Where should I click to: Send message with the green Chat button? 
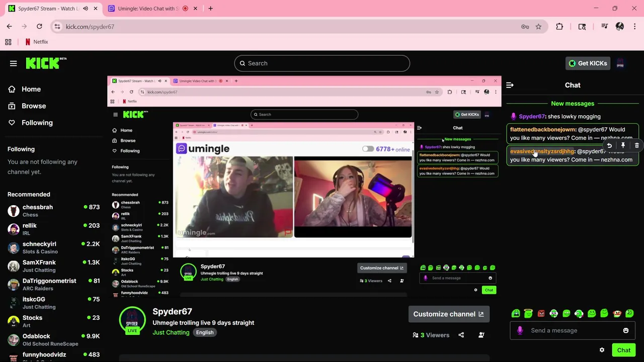[x=624, y=350]
